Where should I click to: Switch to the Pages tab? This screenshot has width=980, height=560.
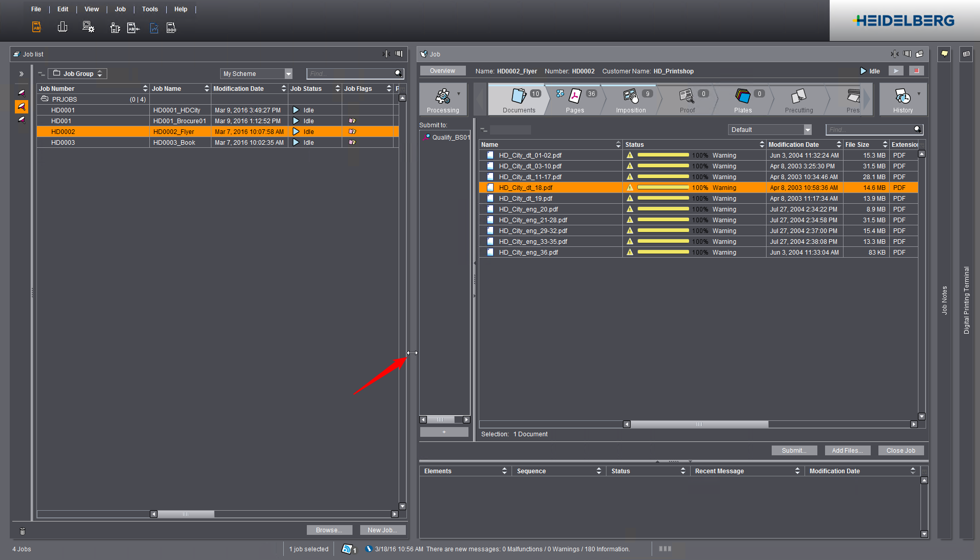point(575,100)
